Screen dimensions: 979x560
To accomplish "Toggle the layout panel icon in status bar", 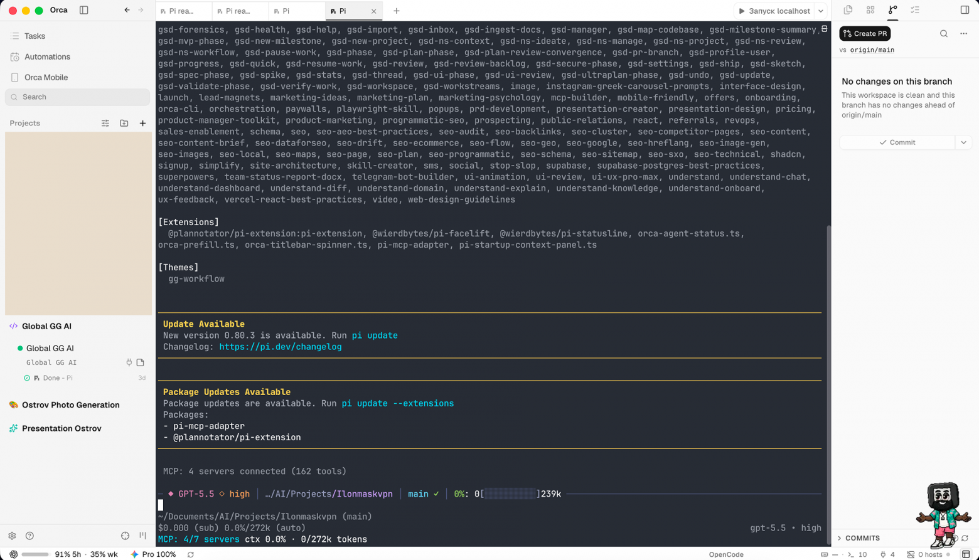I will point(966,554).
